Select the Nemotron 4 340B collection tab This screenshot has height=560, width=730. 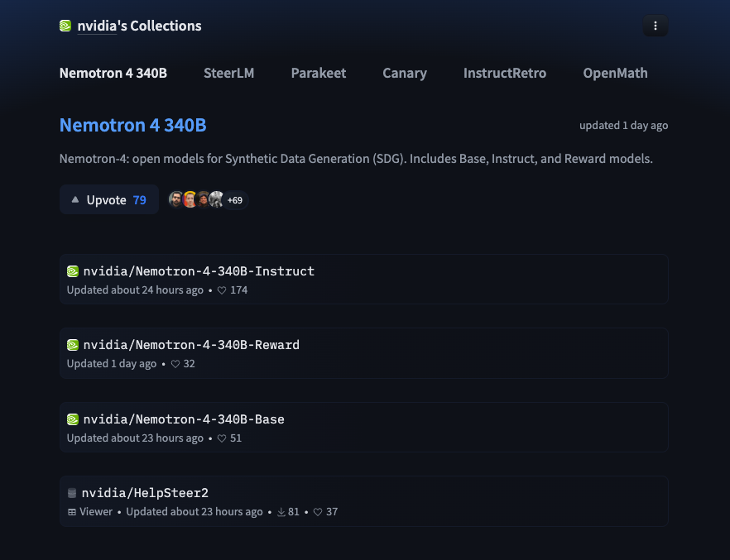[113, 73]
